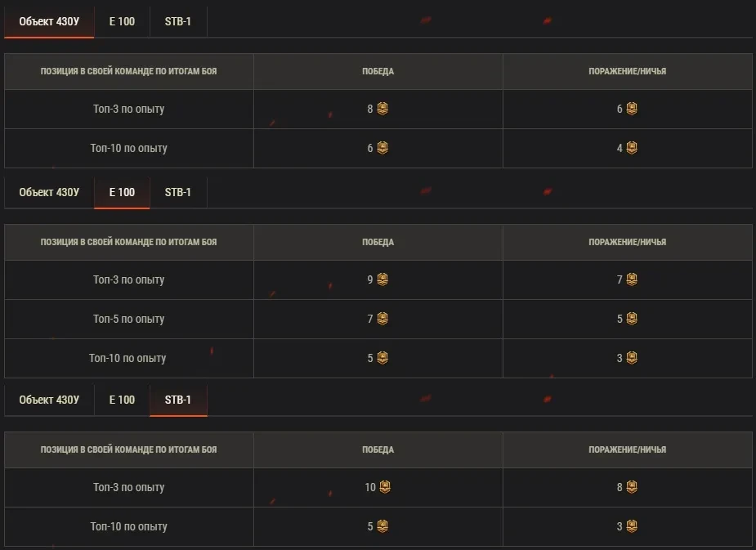
Task: Click token icon beside 6 in topmost table's Поражение/Ничья column
Action: pos(632,109)
